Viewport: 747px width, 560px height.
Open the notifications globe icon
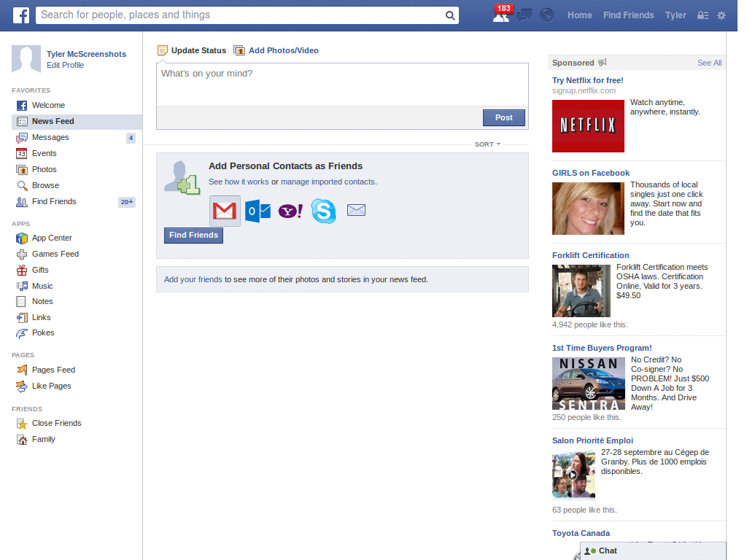pos(546,15)
